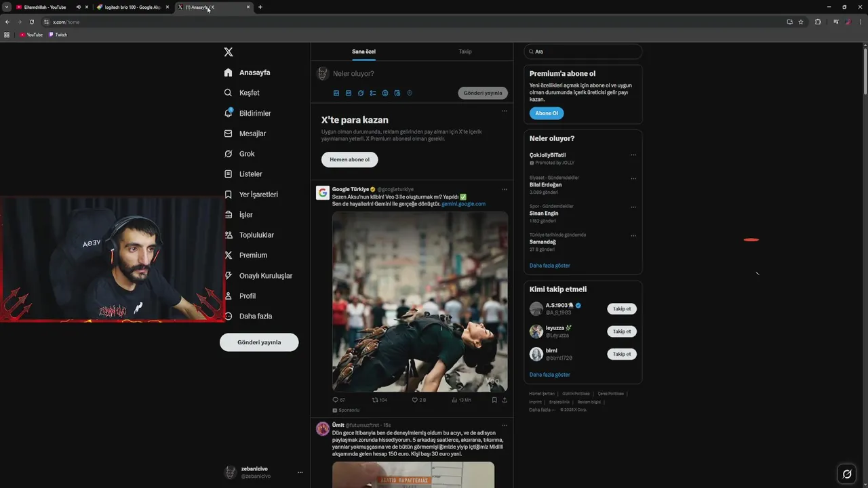Click Grok icon in compose toolbar

[x=361, y=93]
